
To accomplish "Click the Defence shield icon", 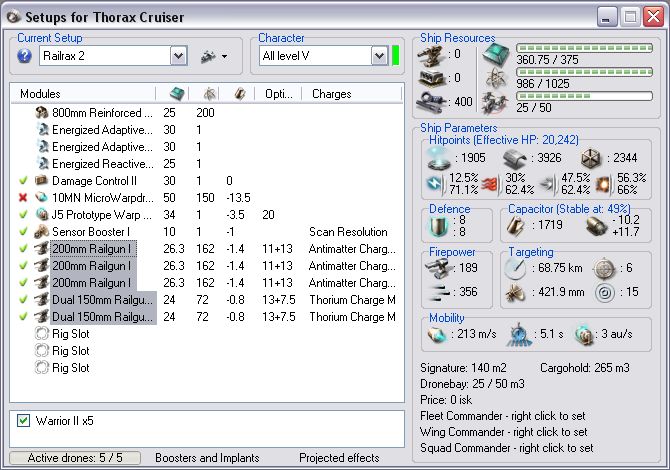I will pyautogui.click(x=438, y=226).
